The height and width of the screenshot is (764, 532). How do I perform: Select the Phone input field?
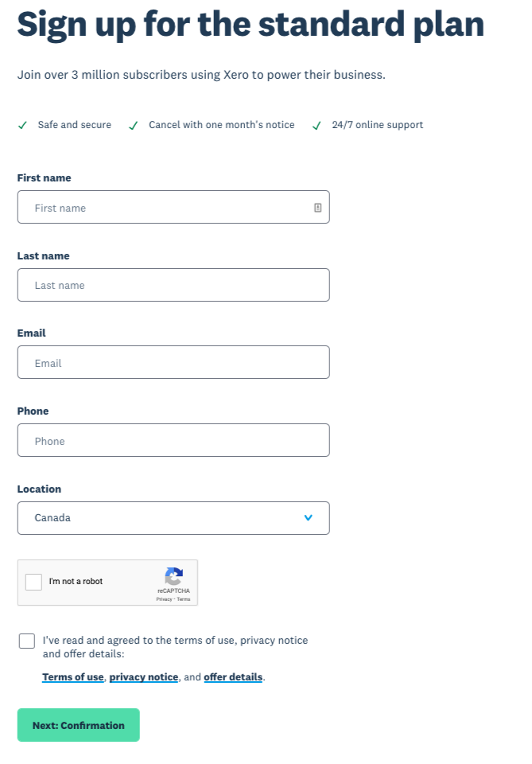pos(173,440)
